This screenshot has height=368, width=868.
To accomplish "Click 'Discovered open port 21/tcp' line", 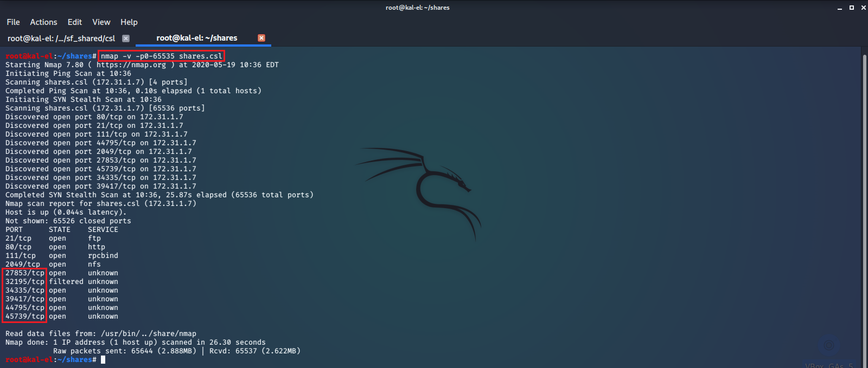I will click(94, 125).
